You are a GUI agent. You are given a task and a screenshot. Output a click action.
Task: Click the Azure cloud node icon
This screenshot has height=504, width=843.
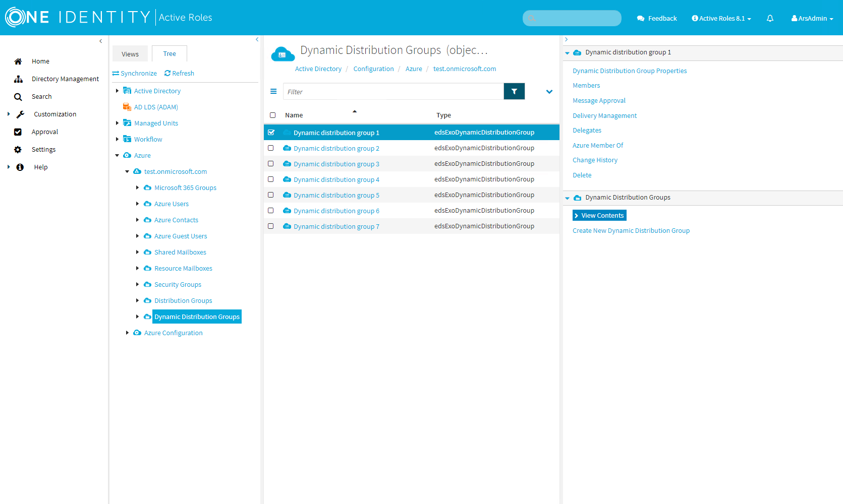coord(127,155)
